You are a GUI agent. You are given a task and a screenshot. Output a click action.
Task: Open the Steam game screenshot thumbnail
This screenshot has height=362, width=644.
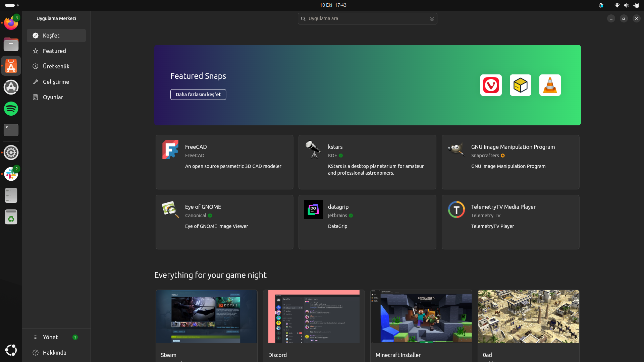point(206,316)
